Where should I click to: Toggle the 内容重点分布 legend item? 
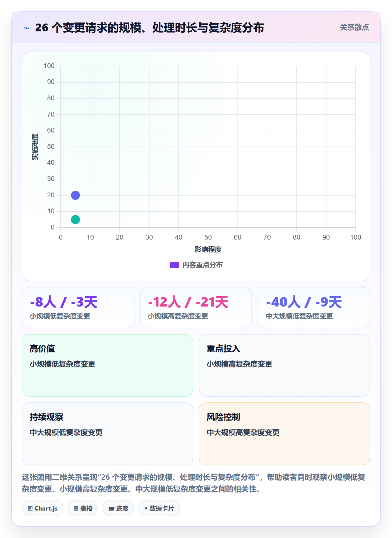(196, 265)
